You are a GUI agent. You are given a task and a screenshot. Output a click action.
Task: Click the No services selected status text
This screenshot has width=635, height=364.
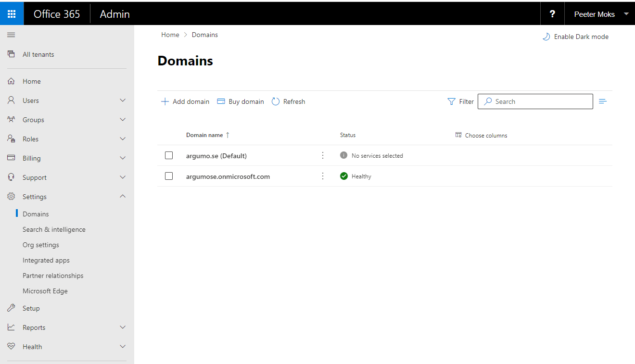click(x=377, y=156)
